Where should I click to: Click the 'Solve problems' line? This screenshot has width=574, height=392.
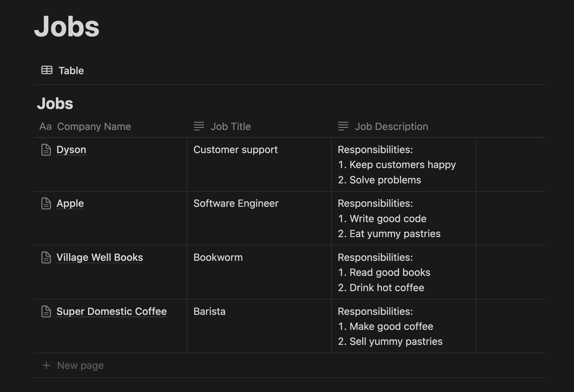click(x=379, y=180)
